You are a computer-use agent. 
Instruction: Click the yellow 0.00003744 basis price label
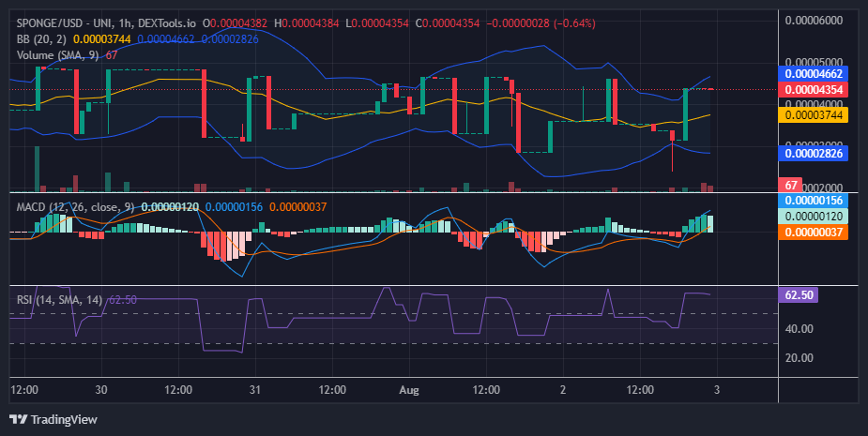click(814, 115)
